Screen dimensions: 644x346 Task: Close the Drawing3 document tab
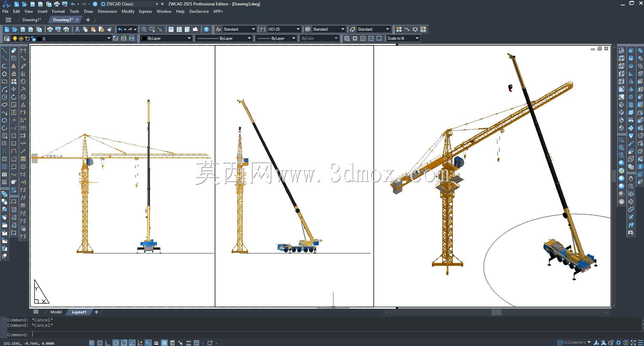pos(77,20)
